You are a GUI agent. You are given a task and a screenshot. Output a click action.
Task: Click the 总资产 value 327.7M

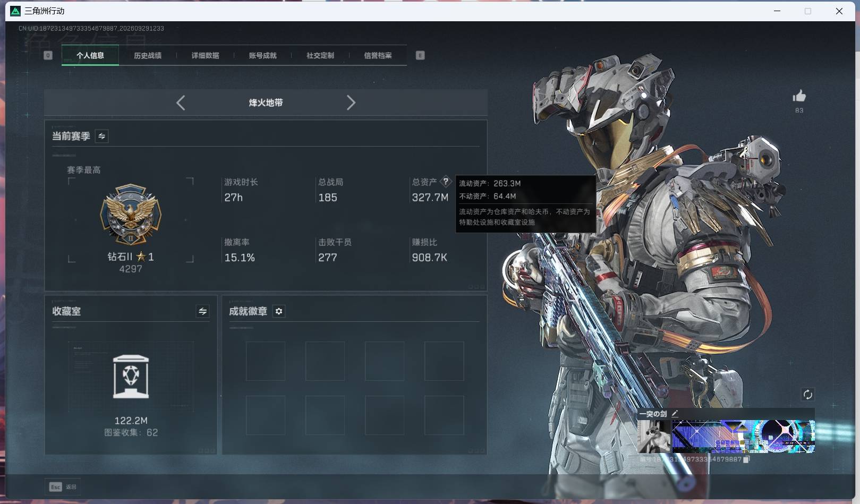point(430,198)
